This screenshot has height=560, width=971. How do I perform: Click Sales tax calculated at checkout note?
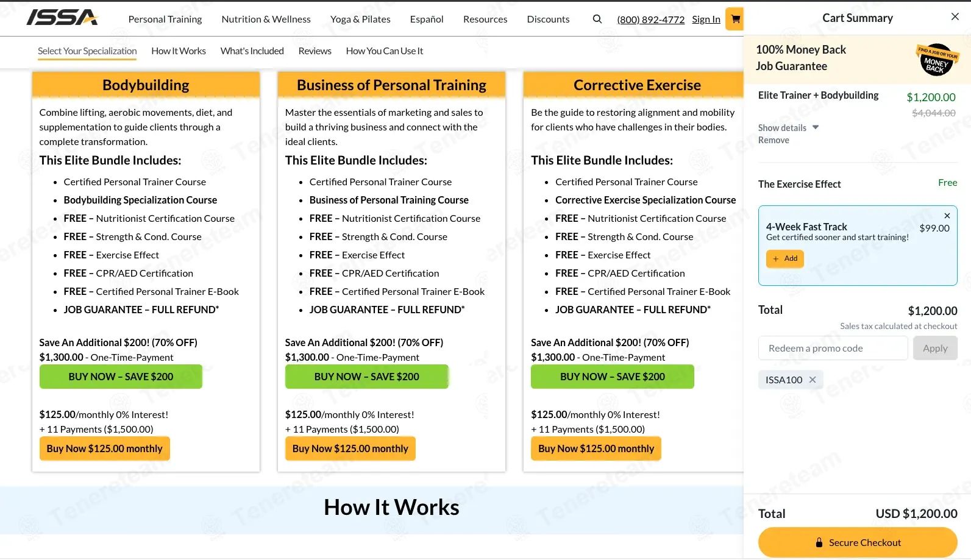tap(898, 326)
